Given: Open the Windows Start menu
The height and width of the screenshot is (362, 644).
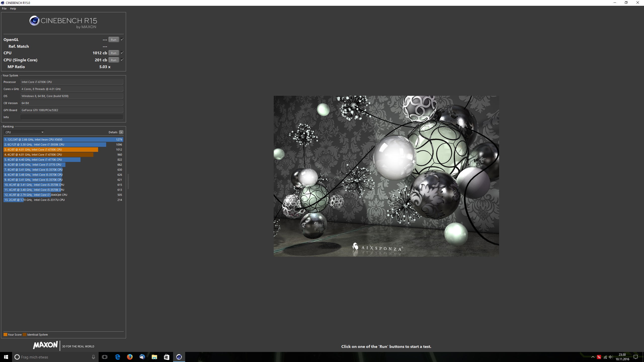Looking at the screenshot, I should [6, 357].
